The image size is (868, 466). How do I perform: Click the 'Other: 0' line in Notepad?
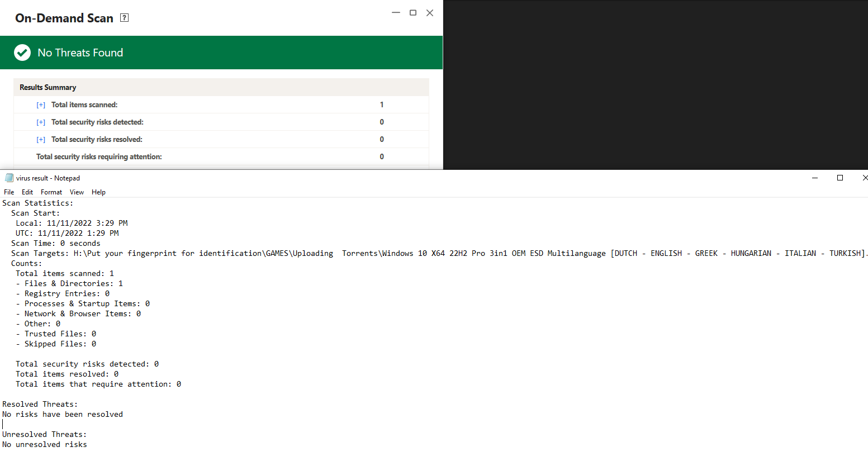tap(38, 324)
